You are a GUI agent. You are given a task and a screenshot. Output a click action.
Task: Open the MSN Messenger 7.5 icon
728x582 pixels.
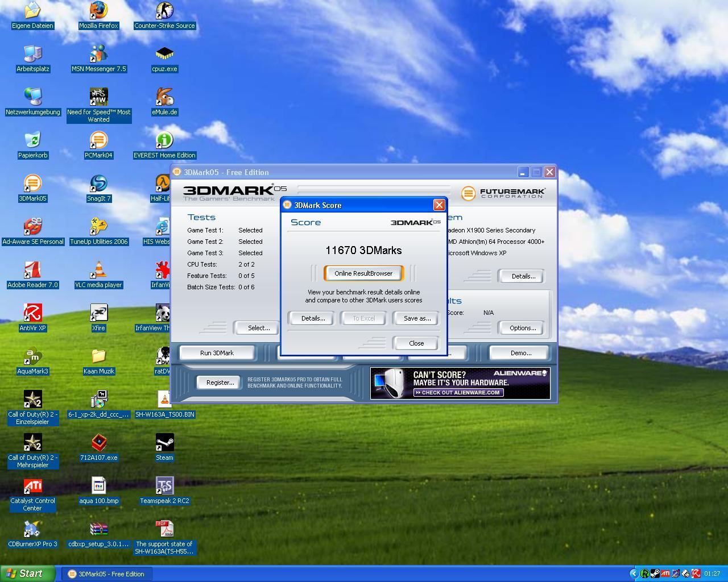(x=98, y=53)
